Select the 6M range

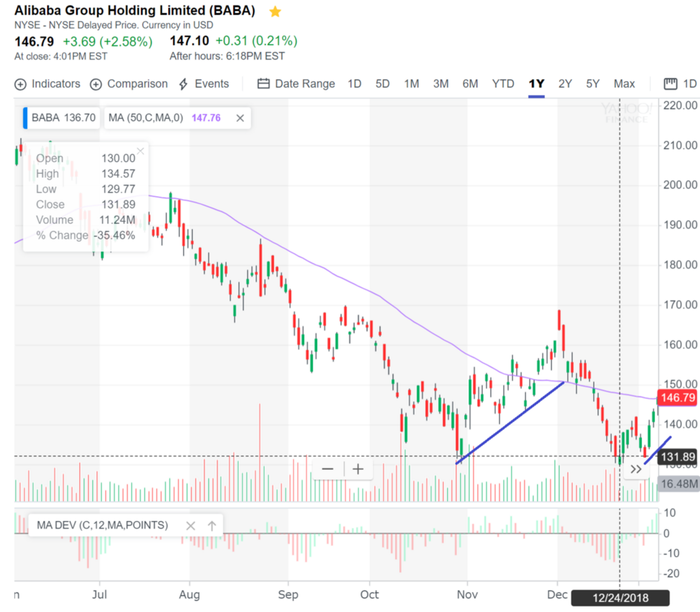470,84
